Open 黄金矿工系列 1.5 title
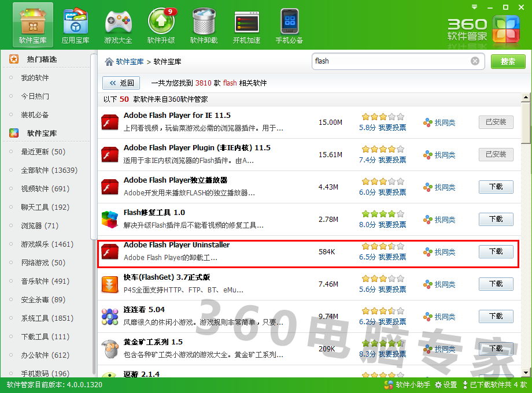Image resolution: width=532 pixels, height=393 pixels. [153, 342]
